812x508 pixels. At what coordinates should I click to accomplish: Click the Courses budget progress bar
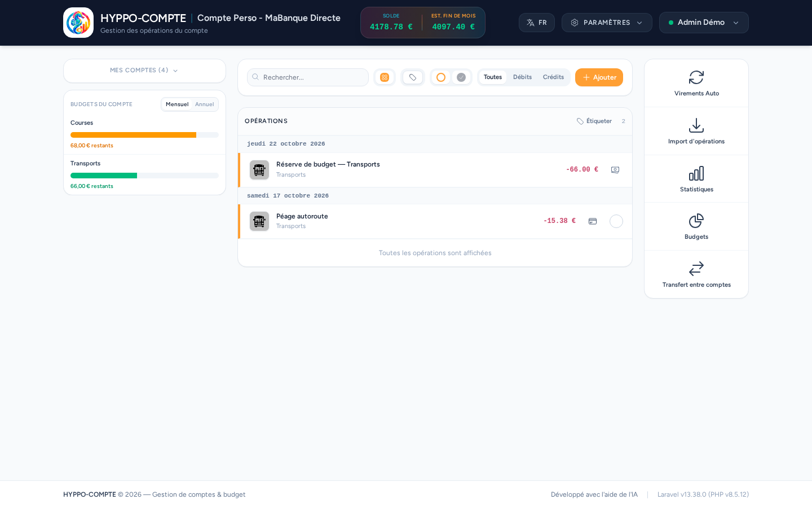144,135
